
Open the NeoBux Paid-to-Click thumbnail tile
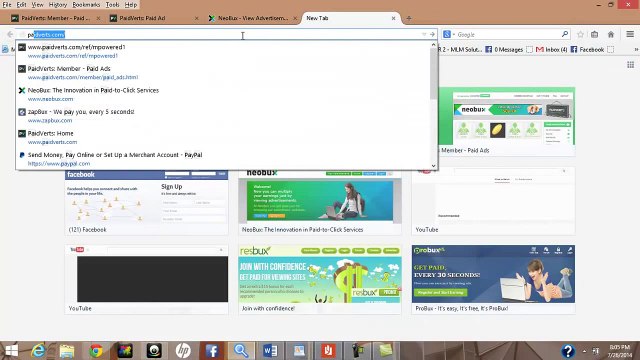coord(320,202)
